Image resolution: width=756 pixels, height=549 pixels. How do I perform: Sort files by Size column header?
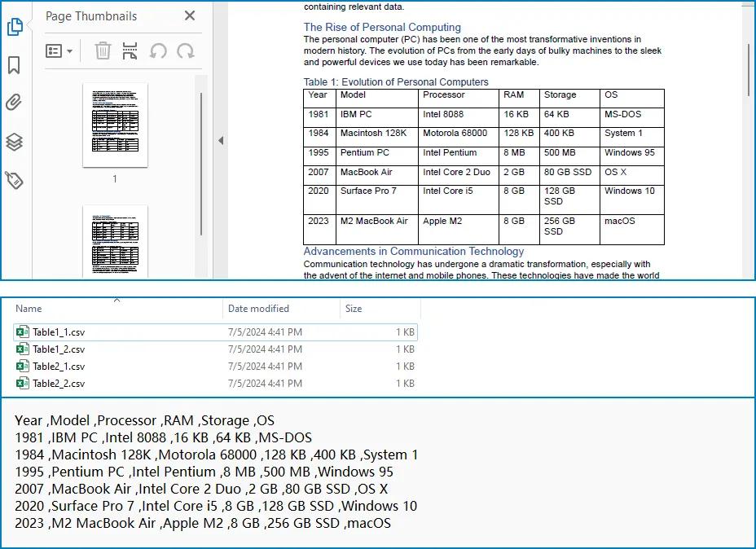click(x=354, y=309)
